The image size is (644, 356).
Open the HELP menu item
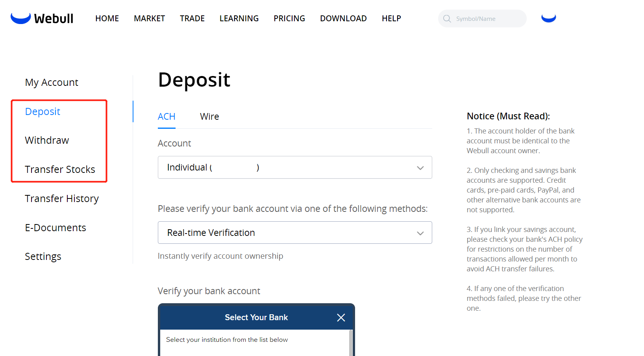tap(391, 19)
